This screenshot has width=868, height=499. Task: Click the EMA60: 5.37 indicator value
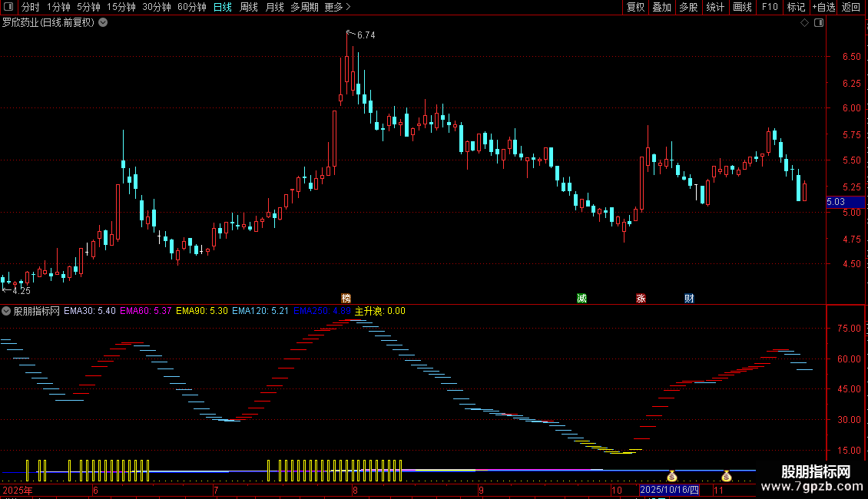[x=146, y=311]
